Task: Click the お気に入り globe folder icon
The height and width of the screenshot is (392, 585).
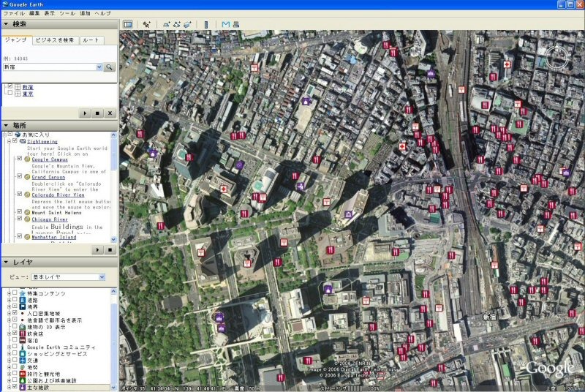Action: (x=17, y=135)
